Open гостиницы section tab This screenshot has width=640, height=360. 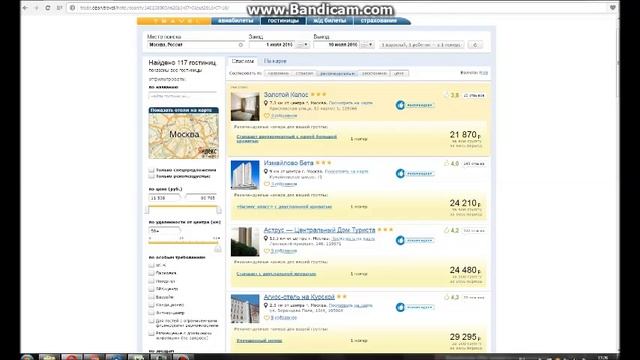(x=283, y=21)
